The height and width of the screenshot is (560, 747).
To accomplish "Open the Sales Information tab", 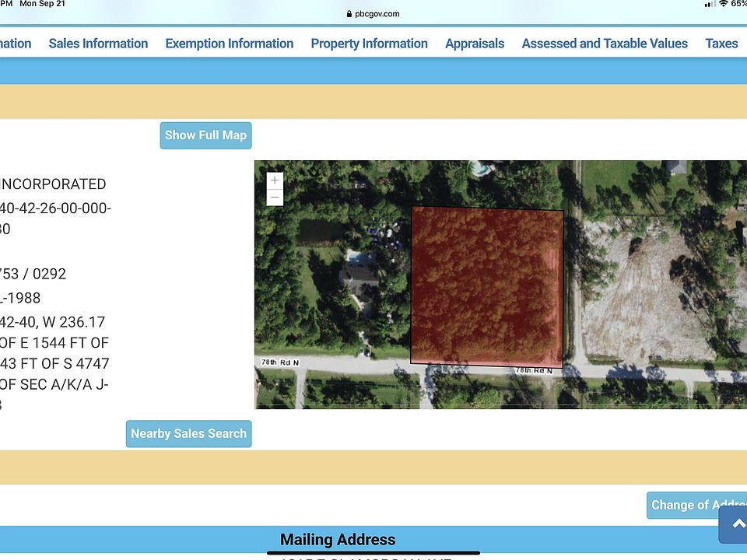I will point(98,44).
